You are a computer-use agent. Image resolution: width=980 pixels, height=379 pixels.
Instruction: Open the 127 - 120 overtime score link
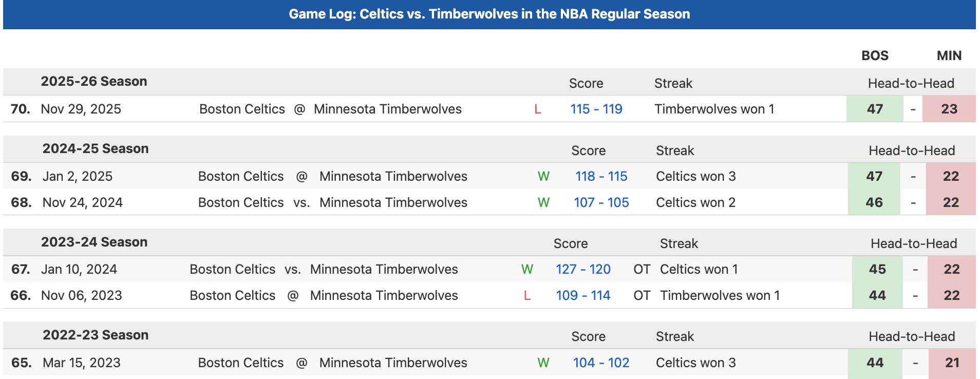(583, 269)
